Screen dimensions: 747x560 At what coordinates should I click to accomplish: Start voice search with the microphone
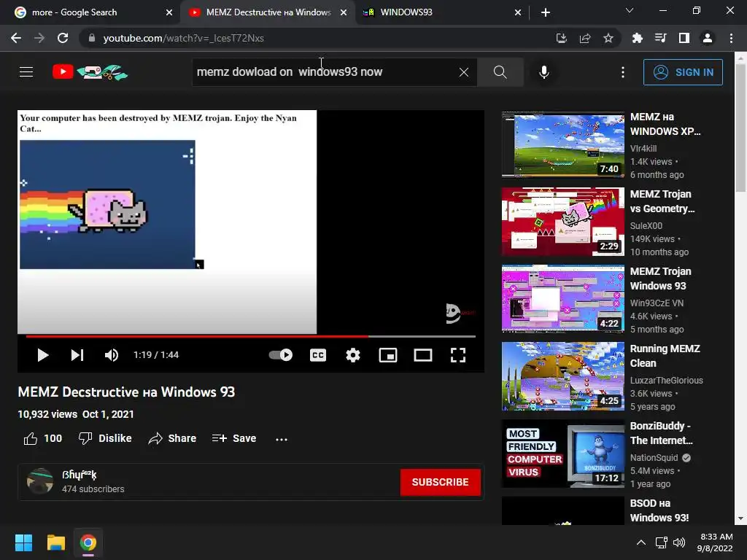(x=544, y=72)
